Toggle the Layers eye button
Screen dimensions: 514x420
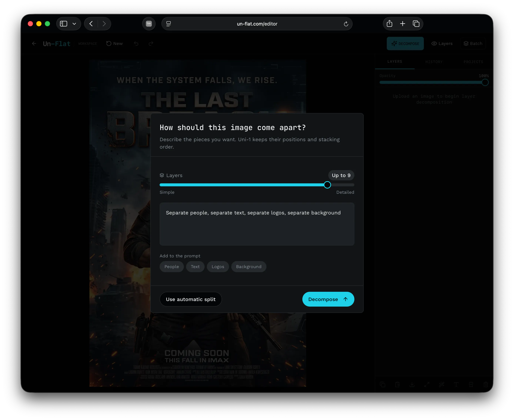[x=442, y=43]
